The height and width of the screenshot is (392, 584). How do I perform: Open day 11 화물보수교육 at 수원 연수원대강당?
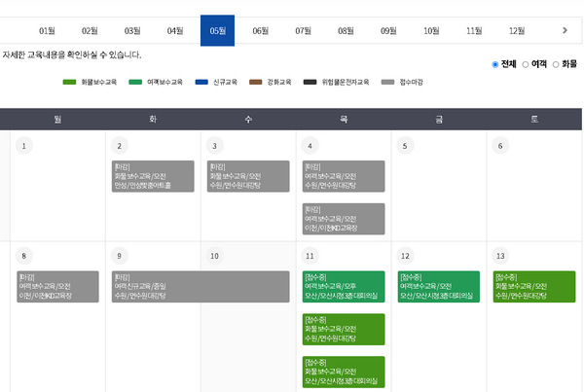[344, 330]
